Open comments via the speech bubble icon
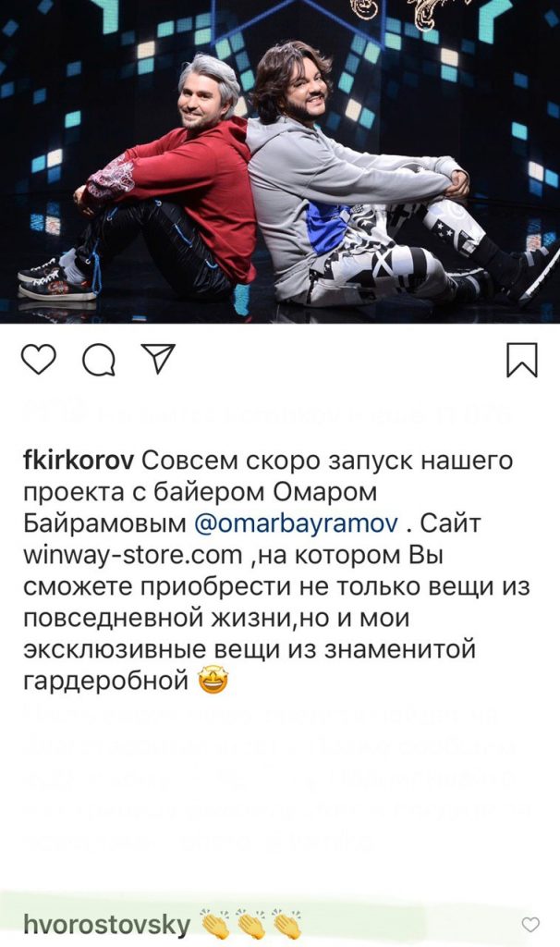Image resolution: width=560 pixels, height=947 pixels. (99, 361)
